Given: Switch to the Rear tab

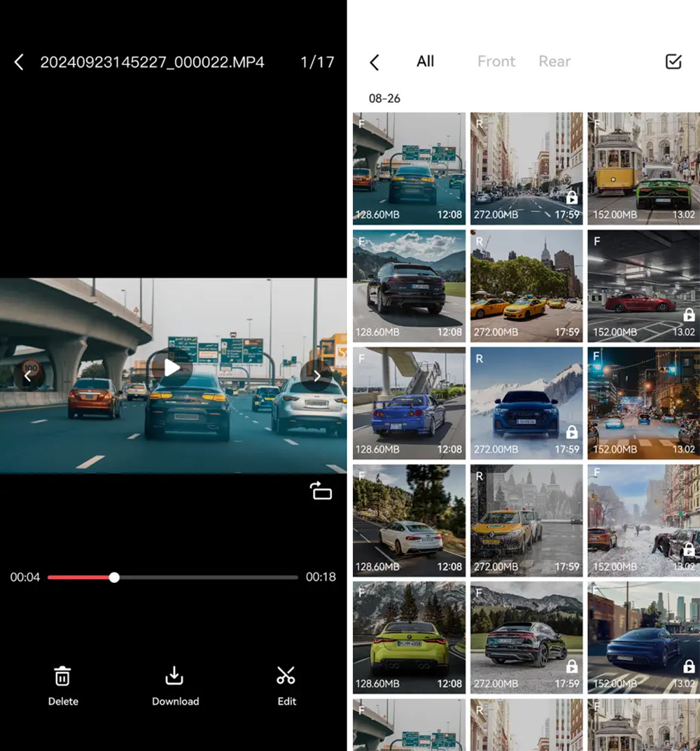Looking at the screenshot, I should 554,62.
